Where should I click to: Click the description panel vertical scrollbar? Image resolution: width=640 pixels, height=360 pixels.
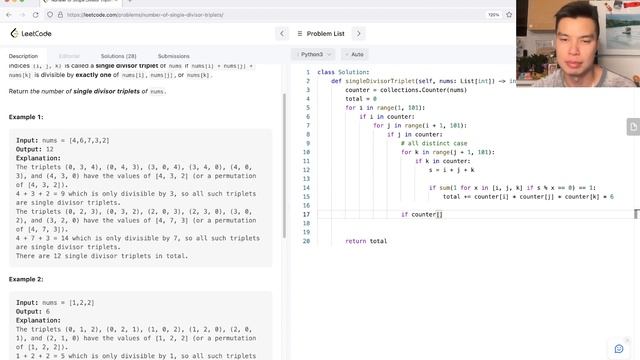click(284, 166)
